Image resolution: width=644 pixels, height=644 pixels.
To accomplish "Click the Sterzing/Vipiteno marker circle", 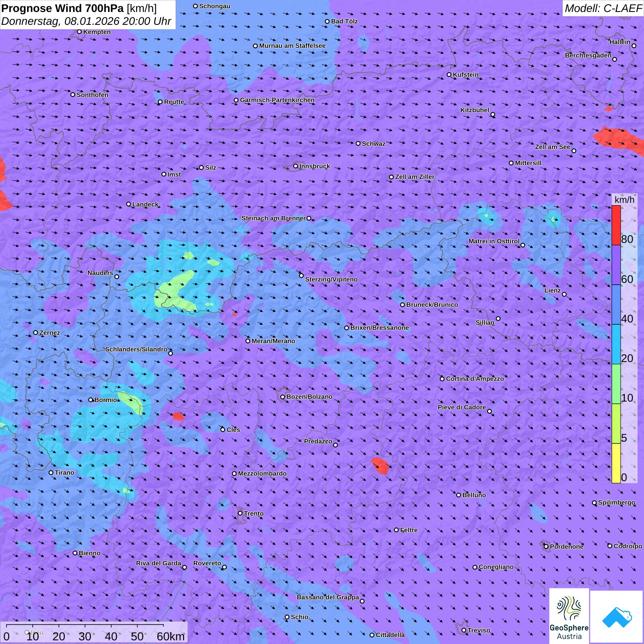I will (x=302, y=276).
